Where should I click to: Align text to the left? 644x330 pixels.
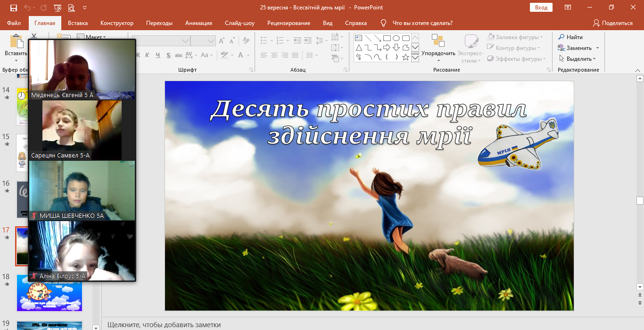point(264,55)
